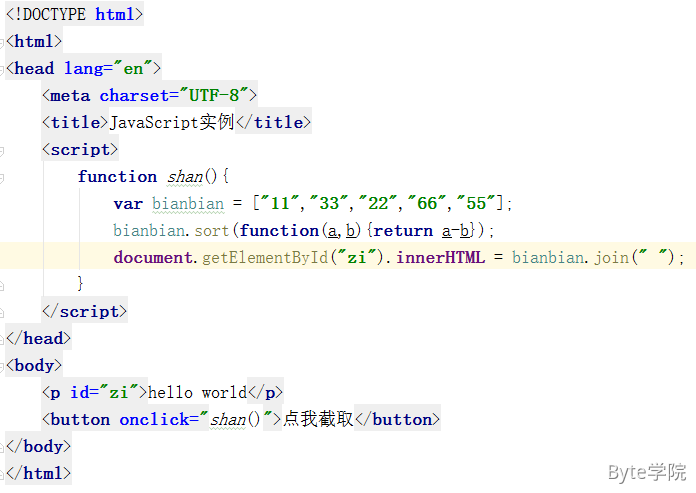The image size is (696, 493).
Task: Click the "<!DOCTYPE html>" declaration
Action: pyautogui.click(x=75, y=14)
